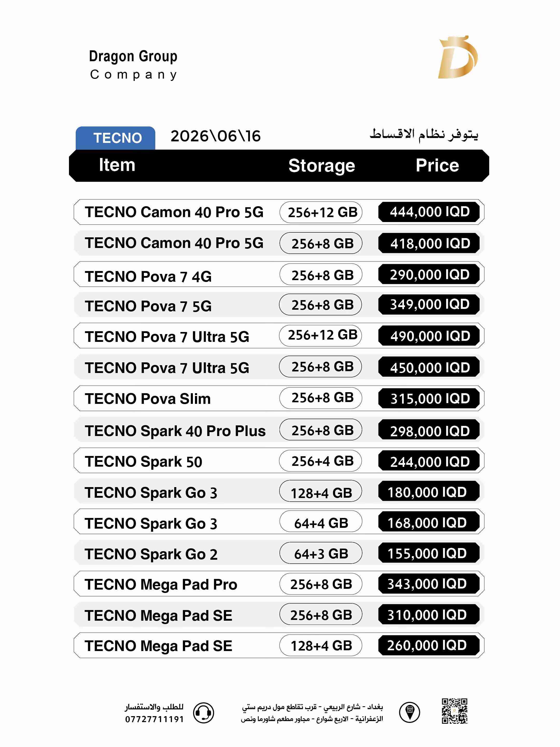Image resolution: width=560 pixels, height=747 pixels.
Task: Select TECNO Pova Slim item name
Action: (148, 399)
